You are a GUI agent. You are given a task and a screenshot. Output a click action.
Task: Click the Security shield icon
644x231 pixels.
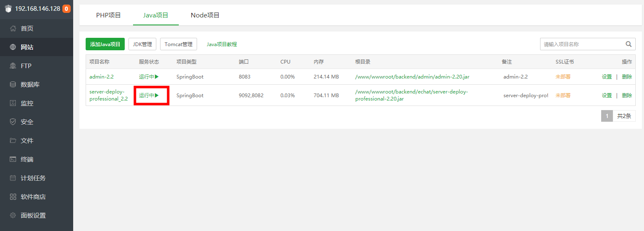click(x=13, y=122)
